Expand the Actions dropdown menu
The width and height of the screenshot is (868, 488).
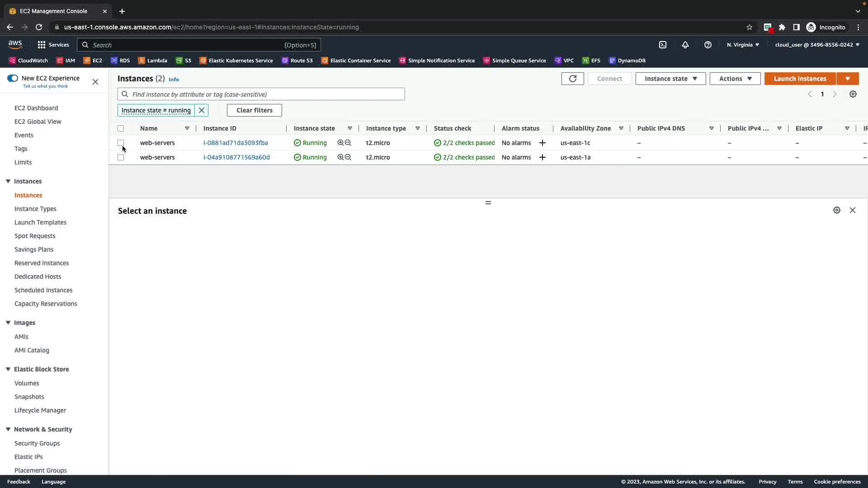click(x=735, y=79)
